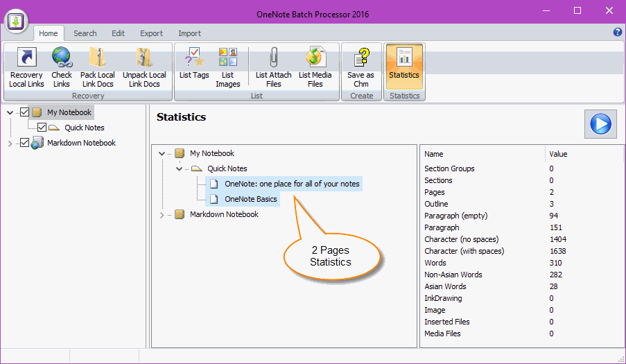Image resolution: width=626 pixels, height=364 pixels.
Task: Click the value 1404
Action: (x=558, y=239)
